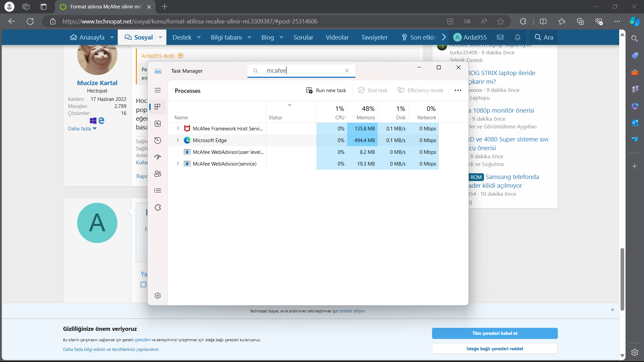The width and height of the screenshot is (644, 362).
Task: Click Edge browser extensions icon
Action: tap(523, 21)
